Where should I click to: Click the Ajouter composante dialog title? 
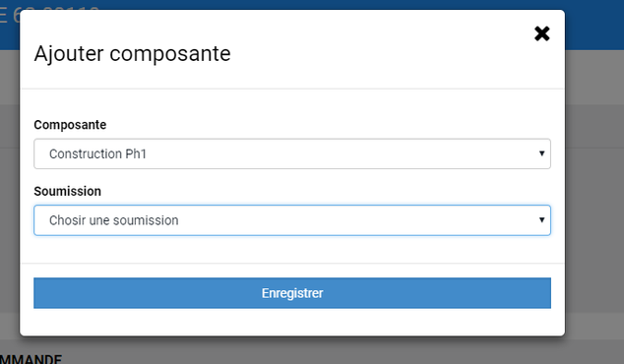(132, 54)
